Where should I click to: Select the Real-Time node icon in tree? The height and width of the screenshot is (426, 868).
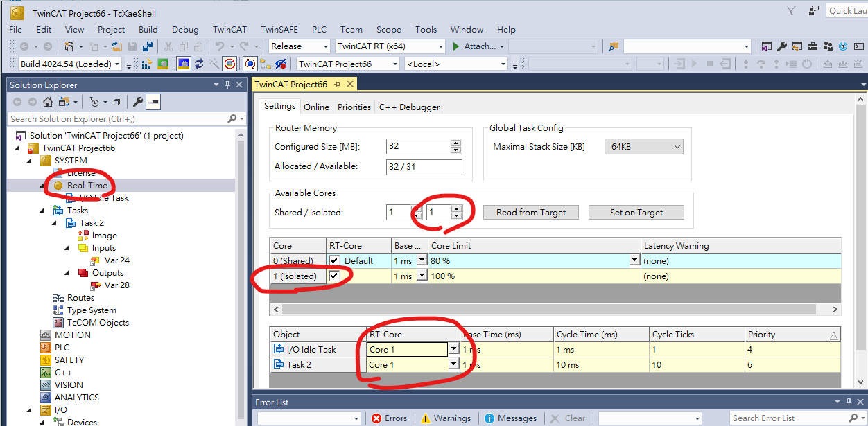pyautogui.click(x=58, y=186)
